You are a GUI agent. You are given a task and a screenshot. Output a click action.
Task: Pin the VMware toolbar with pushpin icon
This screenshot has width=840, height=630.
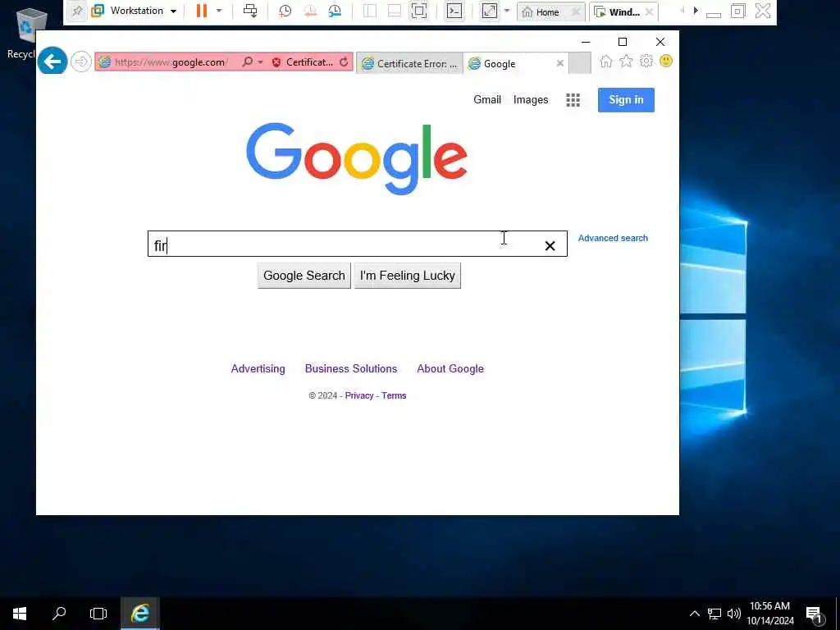(77, 11)
